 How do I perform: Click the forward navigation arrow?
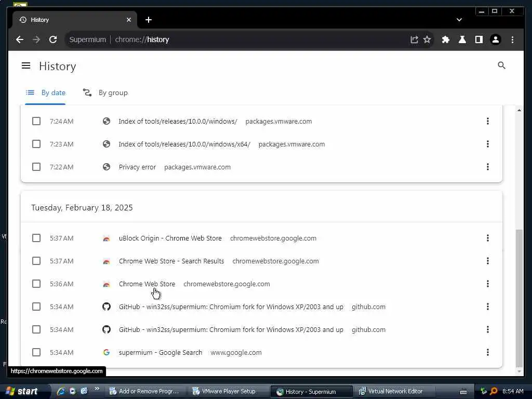[x=36, y=39]
